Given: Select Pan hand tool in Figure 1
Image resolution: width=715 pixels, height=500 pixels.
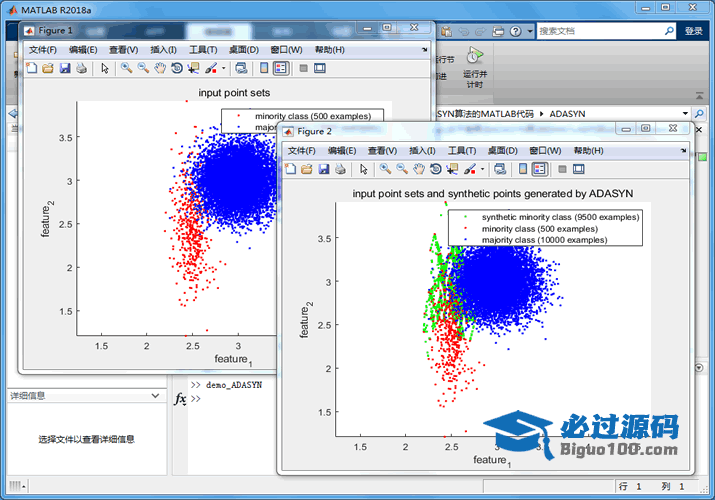Looking at the screenshot, I should pyautogui.click(x=160, y=68).
